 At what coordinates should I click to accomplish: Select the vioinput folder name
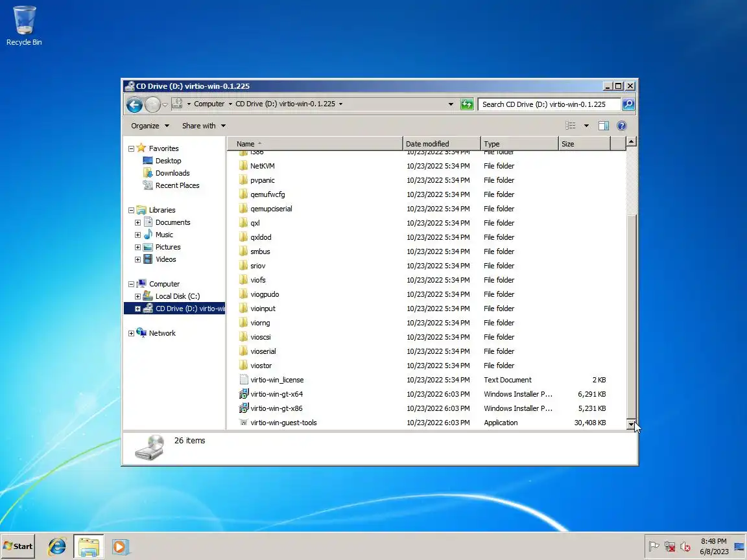click(x=263, y=309)
